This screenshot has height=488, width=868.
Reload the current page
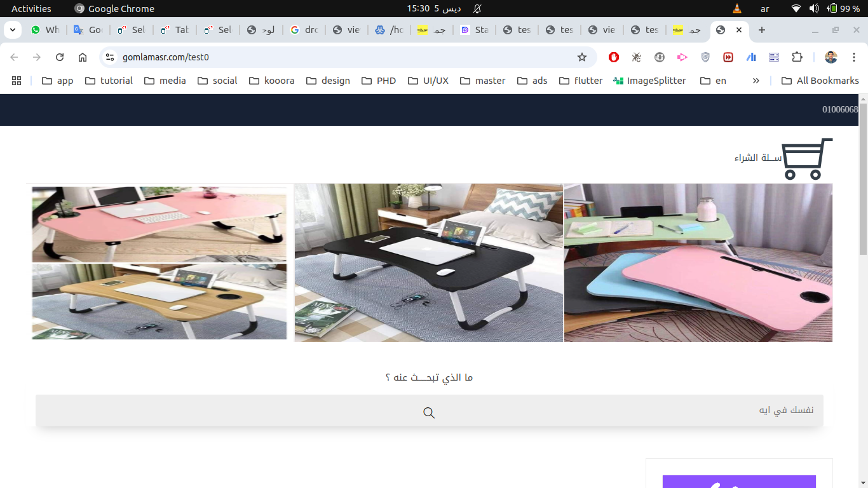[60, 57]
